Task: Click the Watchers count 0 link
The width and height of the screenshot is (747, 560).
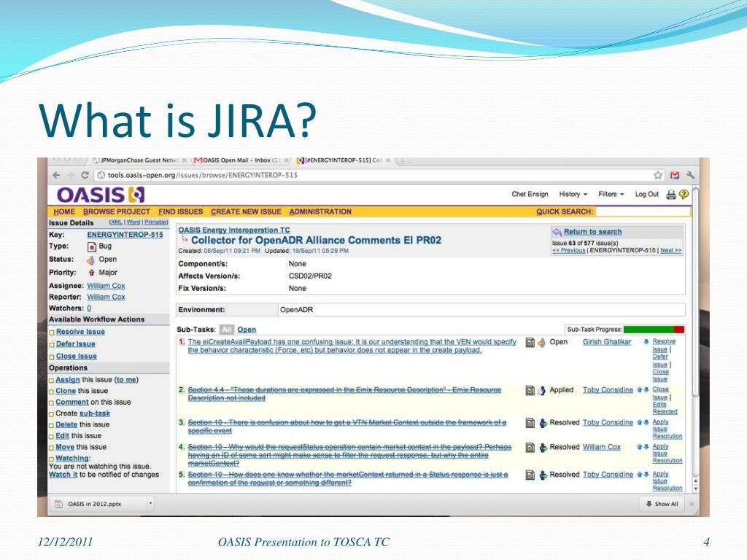Action: pyautogui.click(x=89, y=308)
